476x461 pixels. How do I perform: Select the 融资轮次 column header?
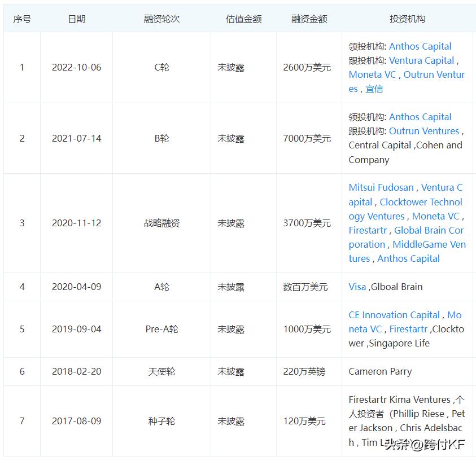click(162, 17)
